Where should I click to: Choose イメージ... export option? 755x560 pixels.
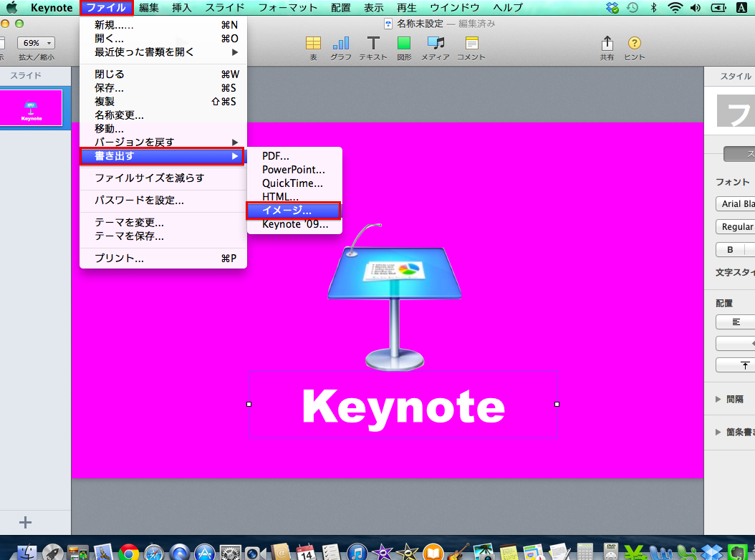point(294,211)
